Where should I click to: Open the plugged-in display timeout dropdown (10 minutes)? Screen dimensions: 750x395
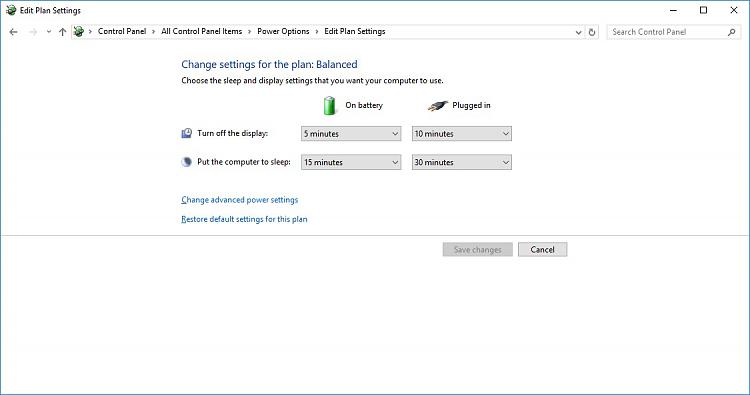[462, 134]
